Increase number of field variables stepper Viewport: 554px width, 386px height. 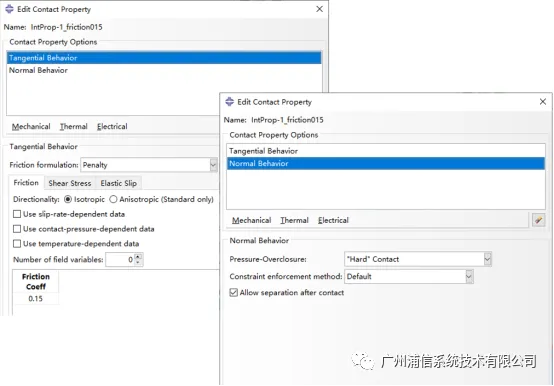coord(138,256)
